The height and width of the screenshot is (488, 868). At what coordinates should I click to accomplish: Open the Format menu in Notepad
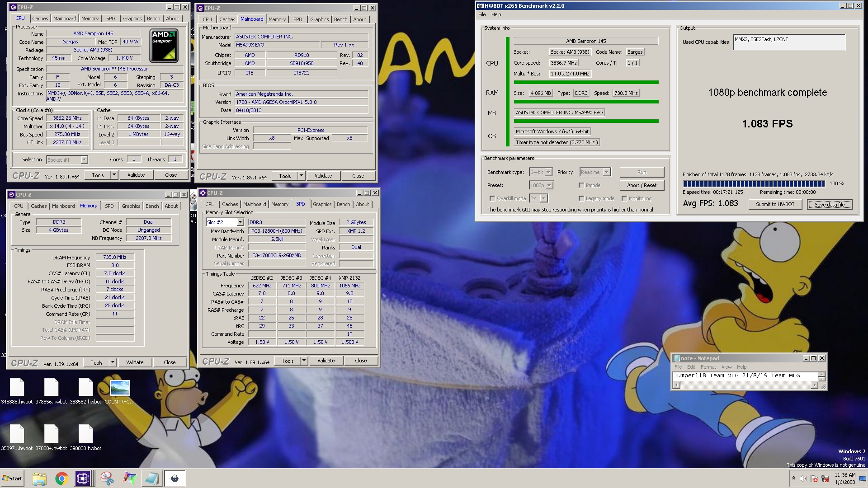coord(708,367)
